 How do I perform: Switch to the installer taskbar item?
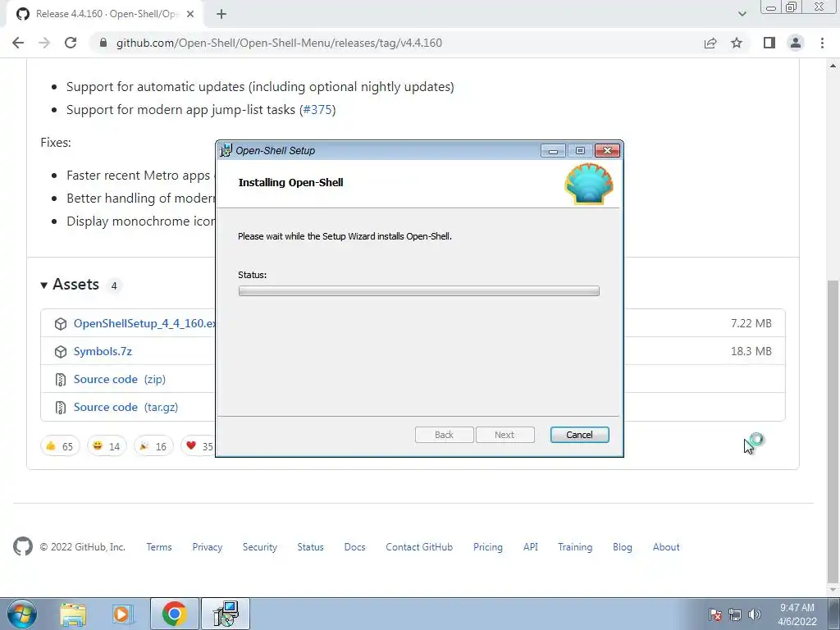226,614
